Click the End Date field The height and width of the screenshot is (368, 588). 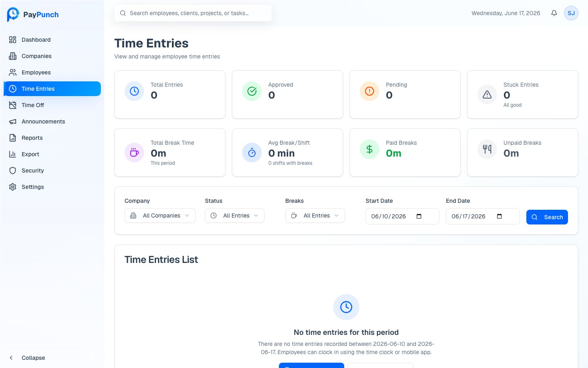click(x=483, y=216)
